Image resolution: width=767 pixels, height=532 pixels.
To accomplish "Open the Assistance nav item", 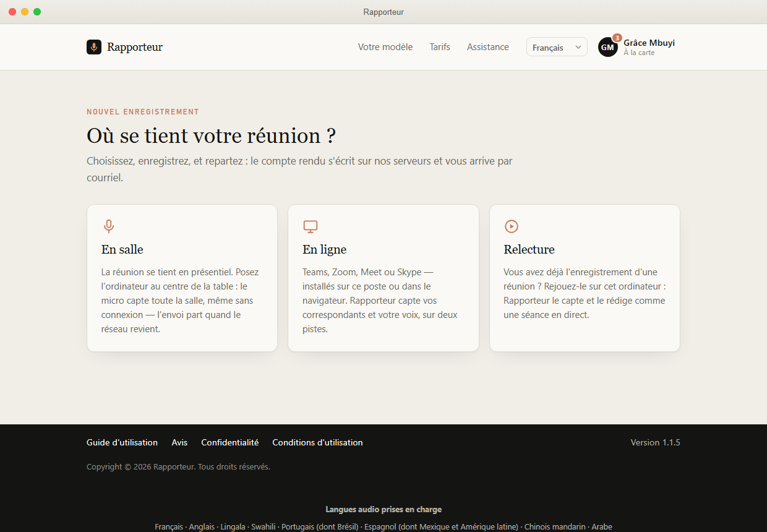I will coord(488,47).
